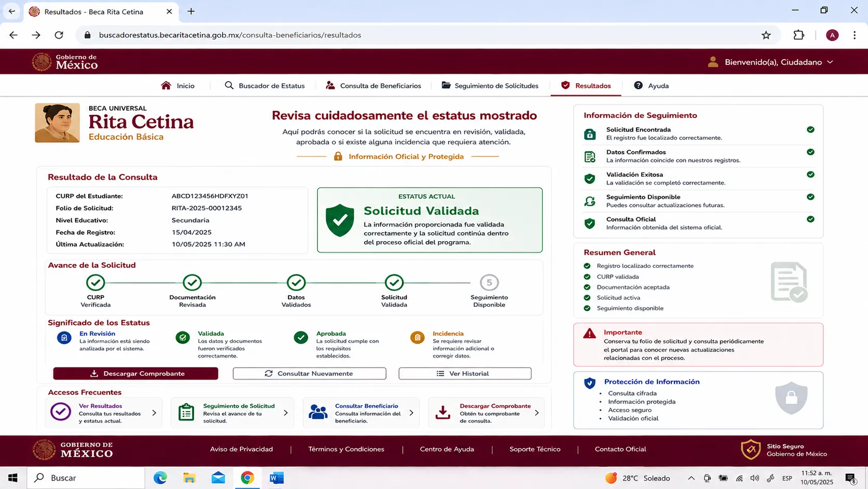The height and width of the screenshot is (489, 868).
Task: Open the Inicio navigation tab
Action: pos(178,86)
